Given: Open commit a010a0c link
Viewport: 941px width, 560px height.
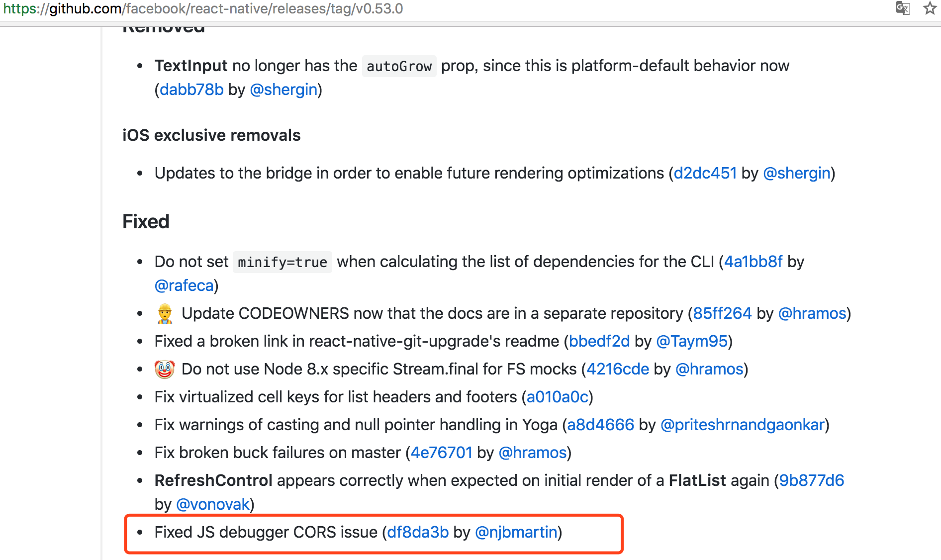Looking at the screenshot, I should 557,397.
